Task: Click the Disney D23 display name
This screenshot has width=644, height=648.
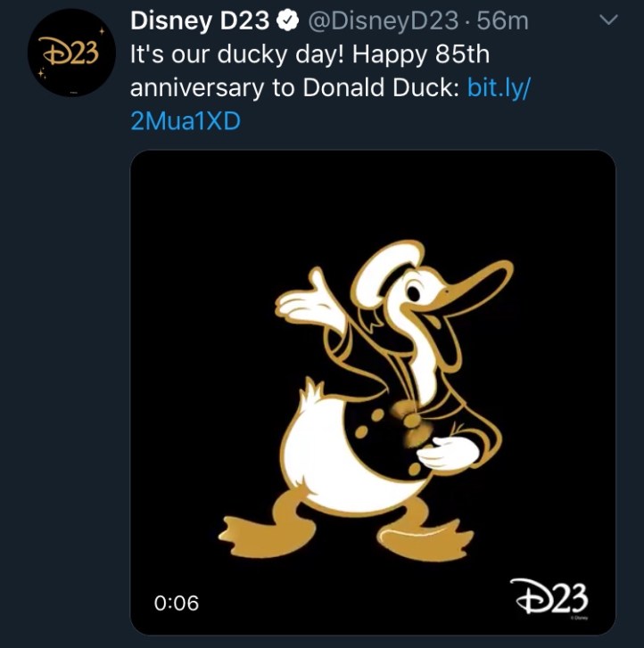Action: pyautogui.click(x=200, y=20)
